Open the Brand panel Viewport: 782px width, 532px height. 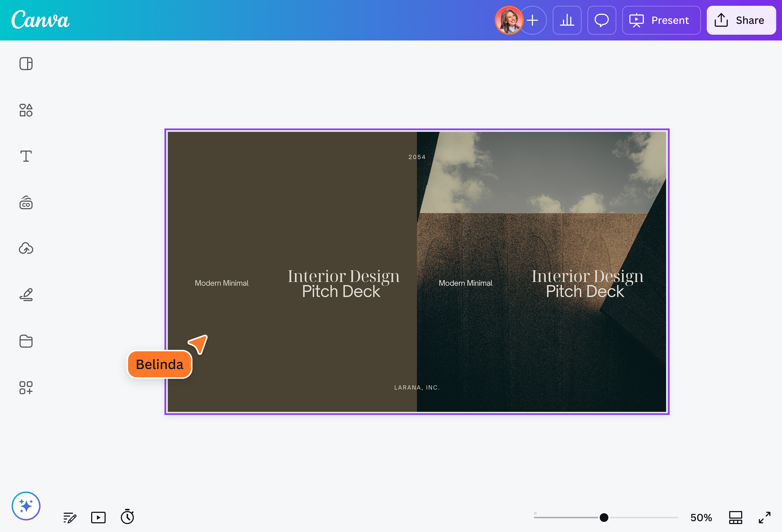[x=26, y=202]
